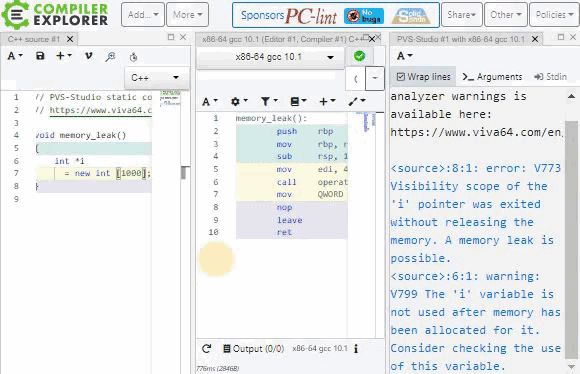580x374 pixels.
Task: Open the Other dropdown menu
Action: [506, 15]
